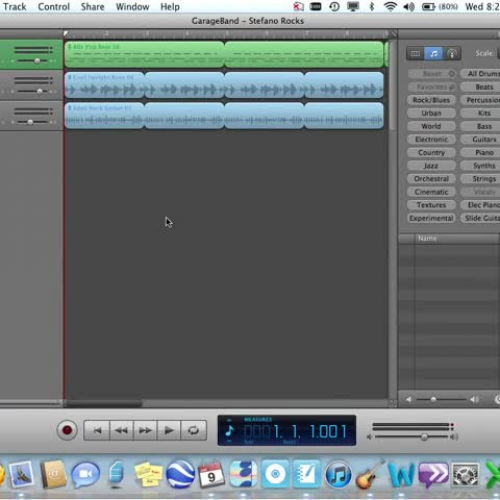Switch loop browser to musical button view
Viewport: 500px width, 500px height.
pos(433,53)
